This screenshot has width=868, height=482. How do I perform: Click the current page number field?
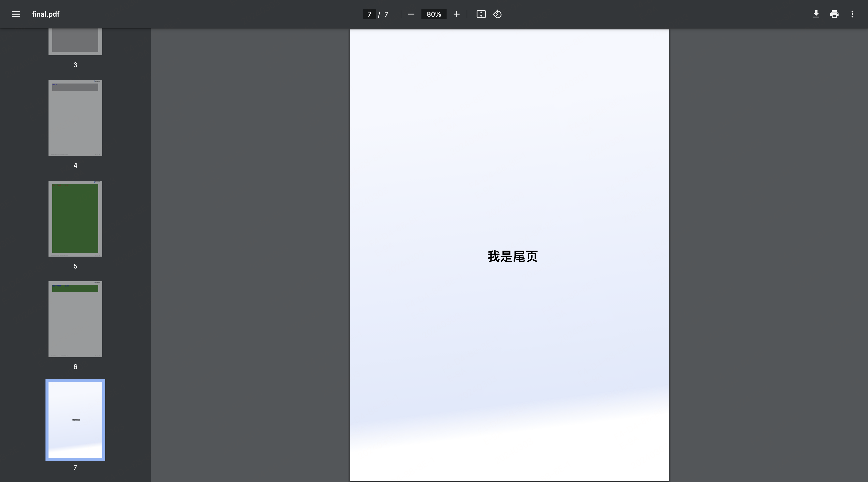369,14
